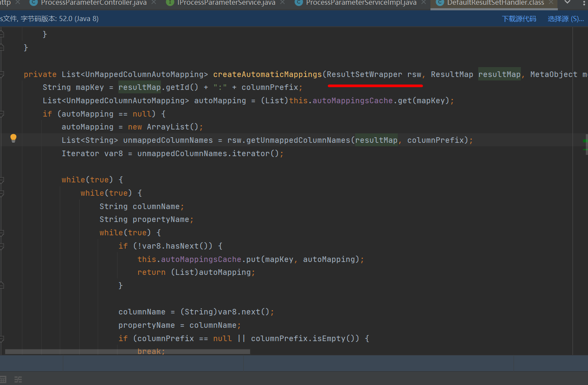Click the lightbulb quick-fix icon in gutter
The image size is (588, 385).
click(13, 138)
